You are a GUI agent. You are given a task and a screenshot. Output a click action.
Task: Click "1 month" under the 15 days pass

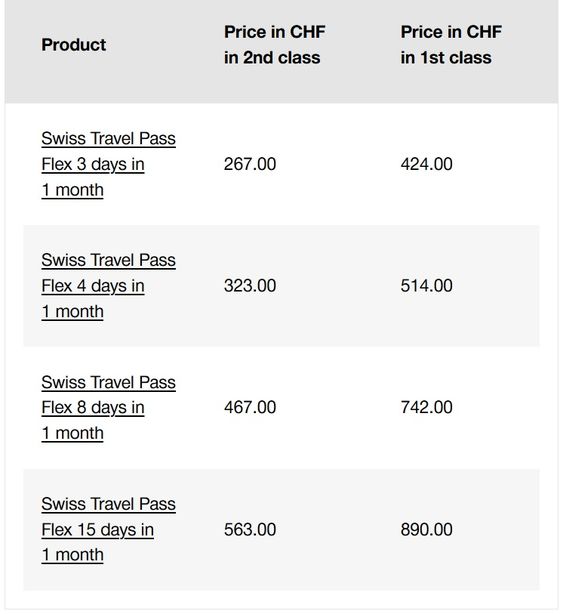pyautogui.click(x=72, y=555)
